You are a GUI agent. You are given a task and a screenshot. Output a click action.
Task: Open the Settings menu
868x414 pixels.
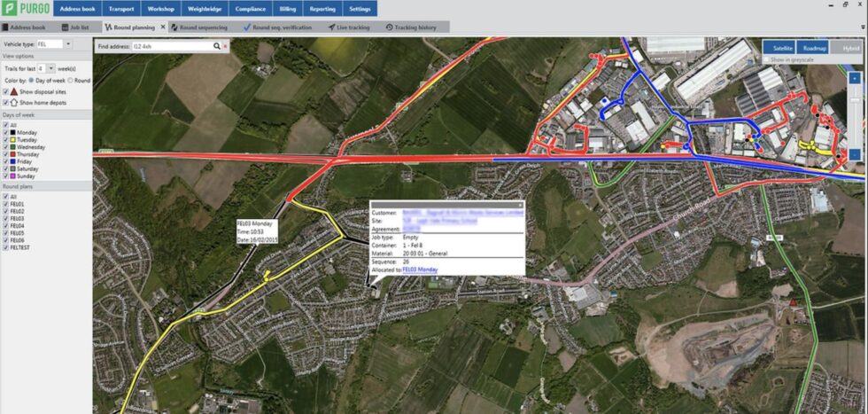click(x=360, y=9)
